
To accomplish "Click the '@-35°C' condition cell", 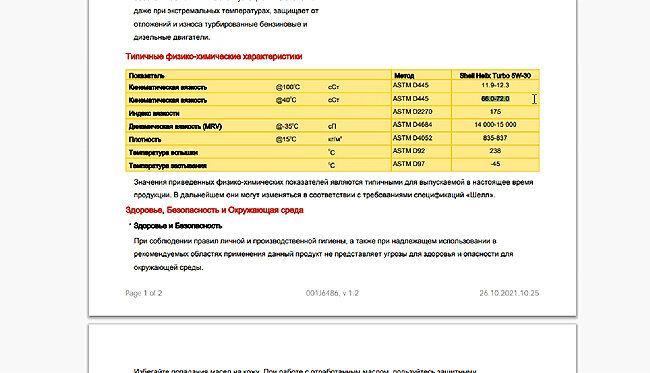I will click(287, 126).
